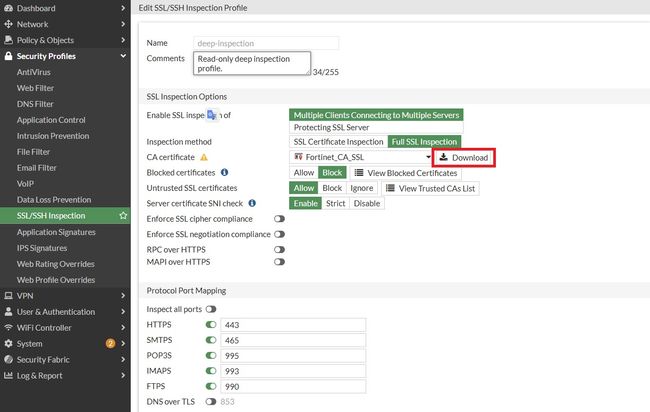Click the Security Fabric icon

pyautogui.click(x=8, y=359)
